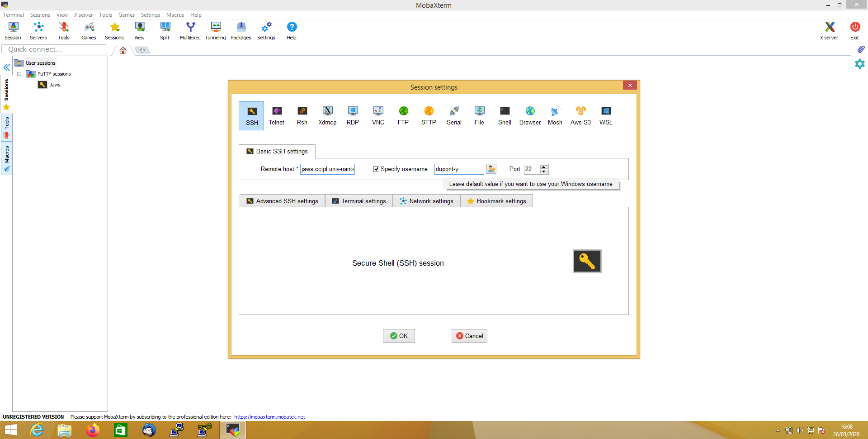Choose SFTP session type

tap(429, 116)
